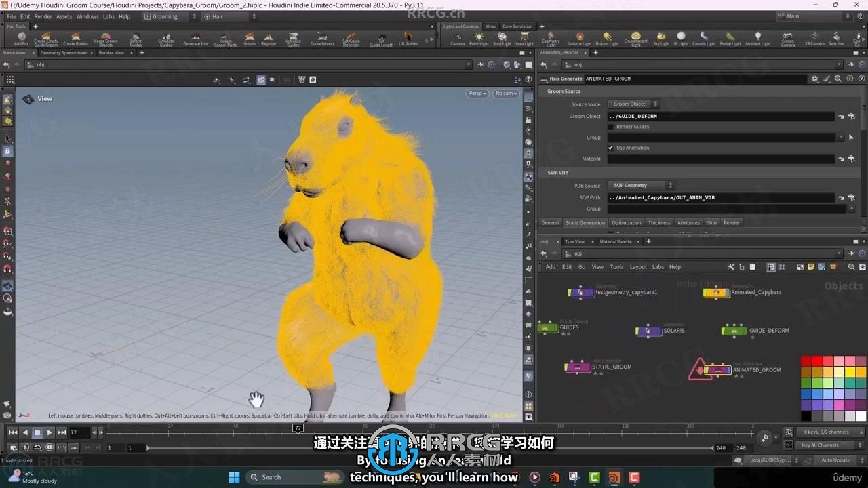Select the Lift Guides shelf tool
Viewport: 868px width, 488px height.
click(x=408, y=39)
